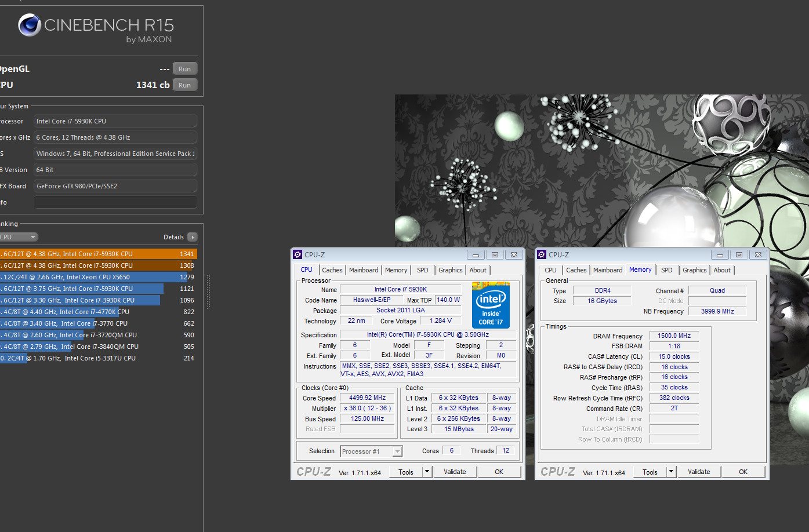This screenshot has height=532, width=809.
Task: Switch to Caches tab in left CPU-Z window
Action: (332, 270)
